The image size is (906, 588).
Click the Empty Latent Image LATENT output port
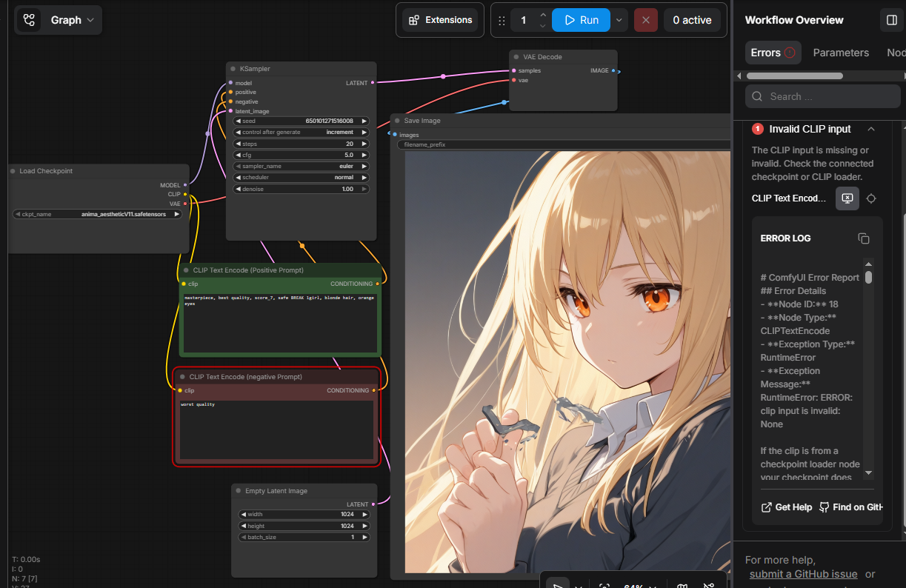point(373,504)
